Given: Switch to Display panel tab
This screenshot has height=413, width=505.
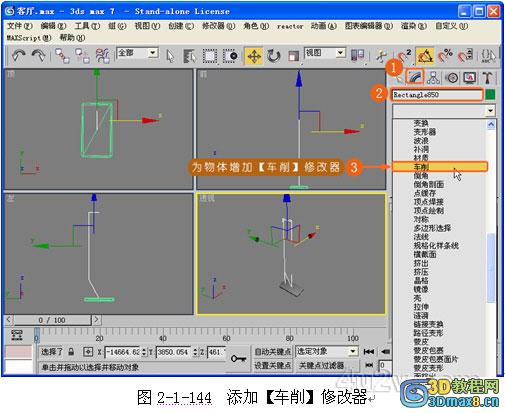Looking at the screenshot, I should pyautogui.click(x=469, y=77).
